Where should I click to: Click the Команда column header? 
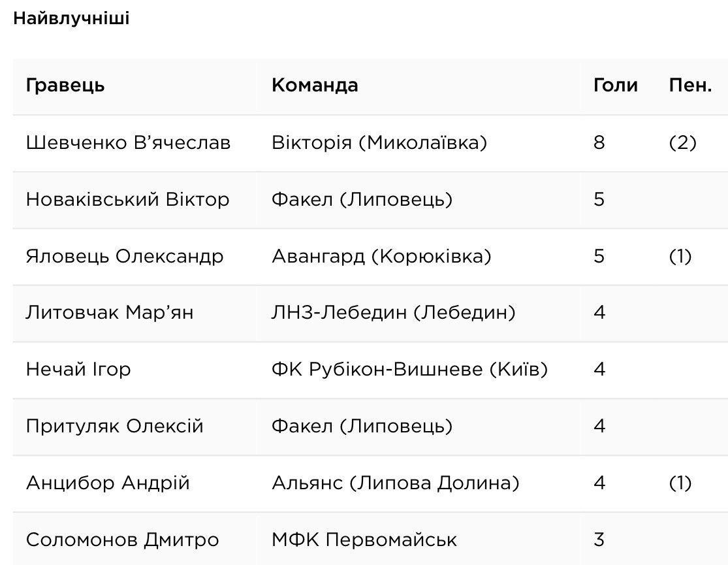click(315, 86)
